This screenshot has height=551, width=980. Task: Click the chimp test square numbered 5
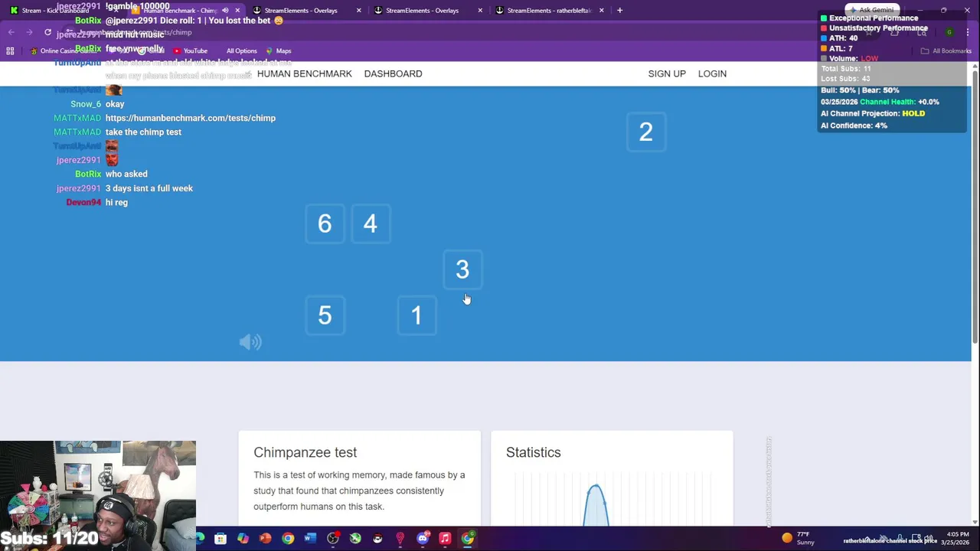(x=325, y=315)
